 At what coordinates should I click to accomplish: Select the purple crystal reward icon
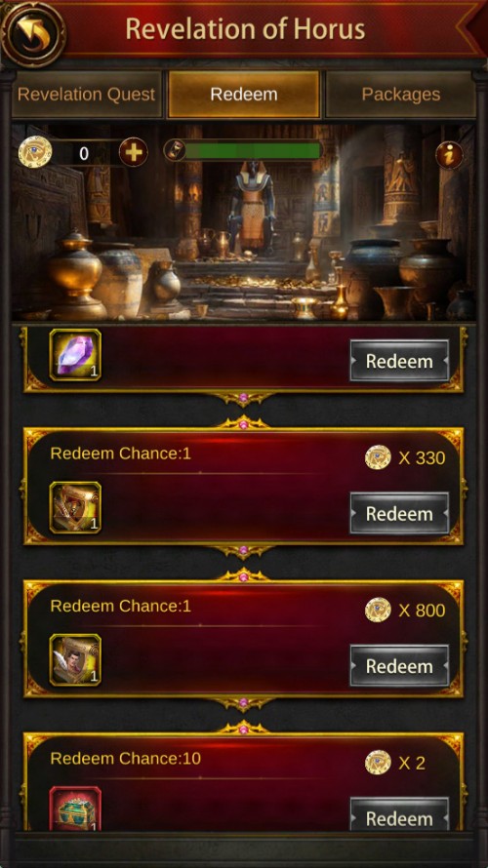75,355
